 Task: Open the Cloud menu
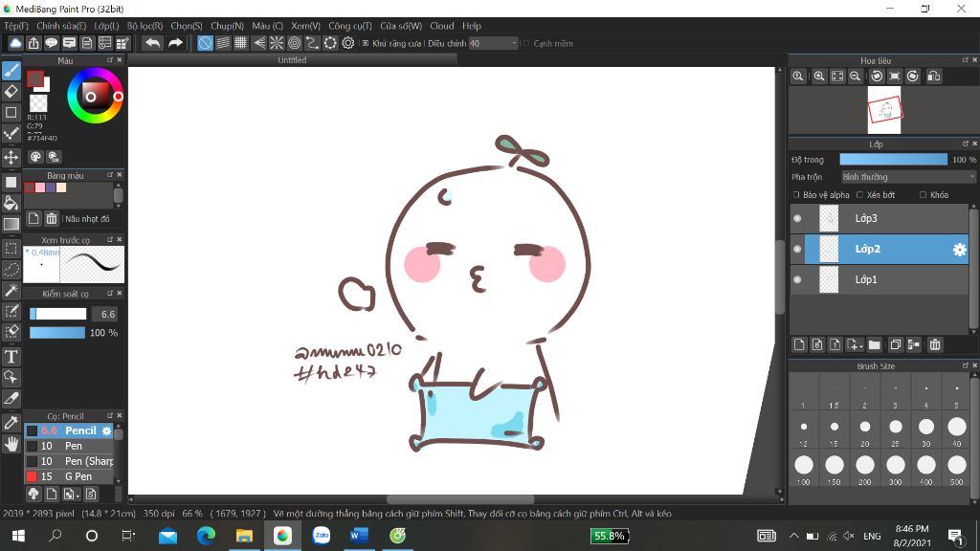coord(442,26)
